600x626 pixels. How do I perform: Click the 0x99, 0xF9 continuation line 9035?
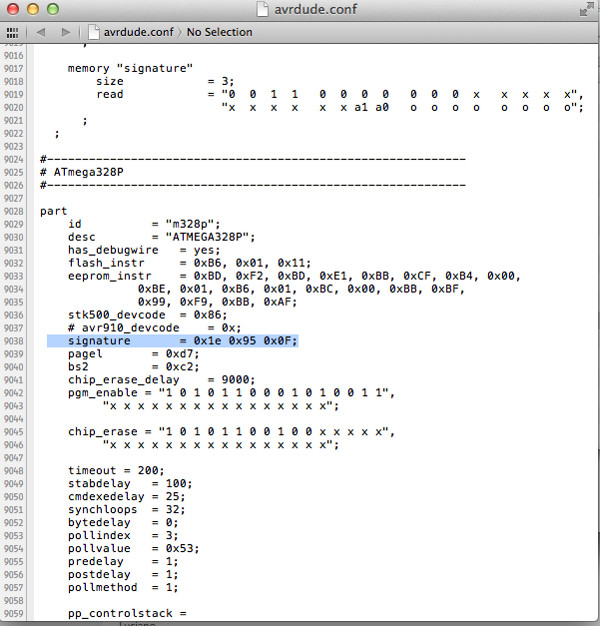218,302
